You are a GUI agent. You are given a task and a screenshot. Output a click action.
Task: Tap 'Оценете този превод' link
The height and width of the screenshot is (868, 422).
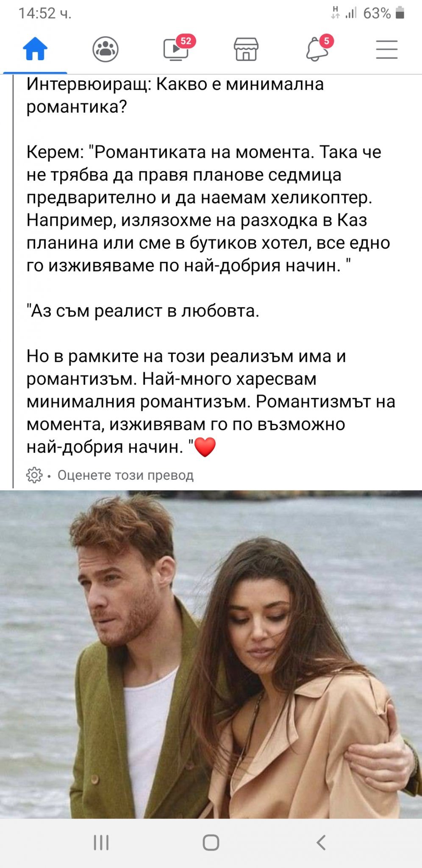pyautogui.click(x=125, y=475)
